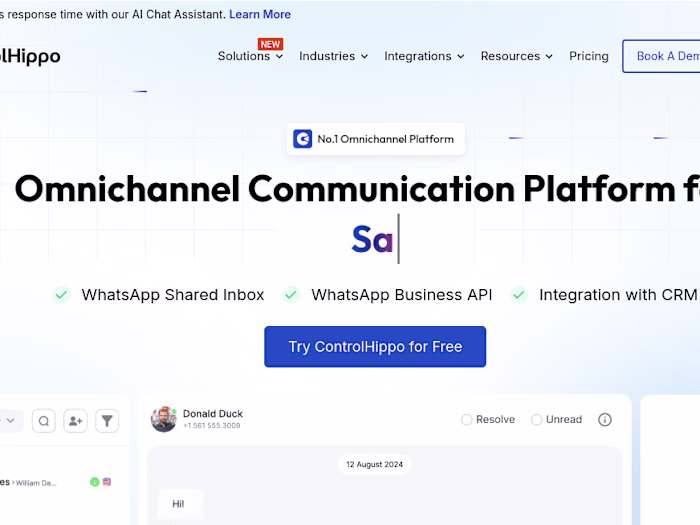Image resolution: width=700 pixels, height=525 pixels.
Task: Expand the Integrations chevron arrow
Action: click(461, 57)
